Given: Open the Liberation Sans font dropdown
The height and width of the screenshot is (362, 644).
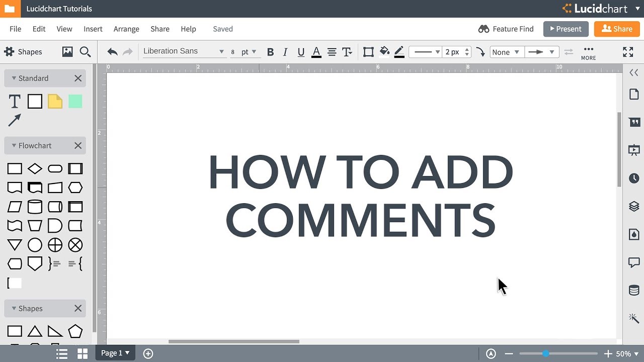Looking at the screenshot, I should 184,51.
